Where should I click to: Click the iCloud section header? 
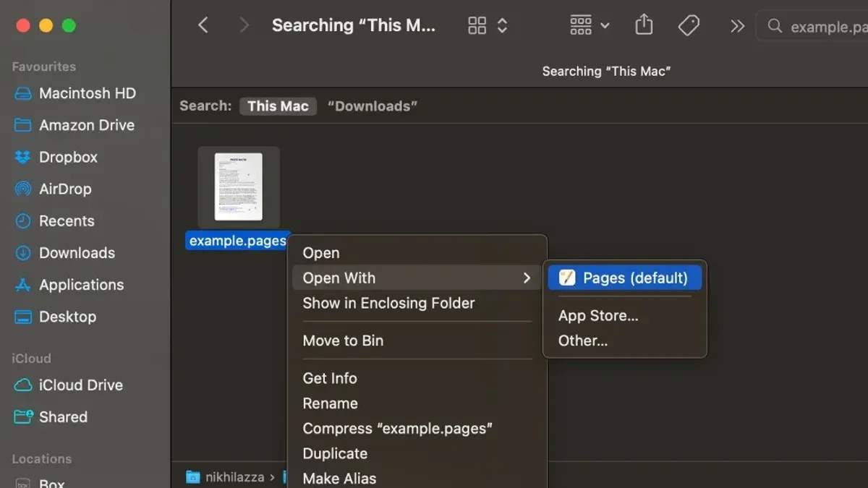(31, 358)
